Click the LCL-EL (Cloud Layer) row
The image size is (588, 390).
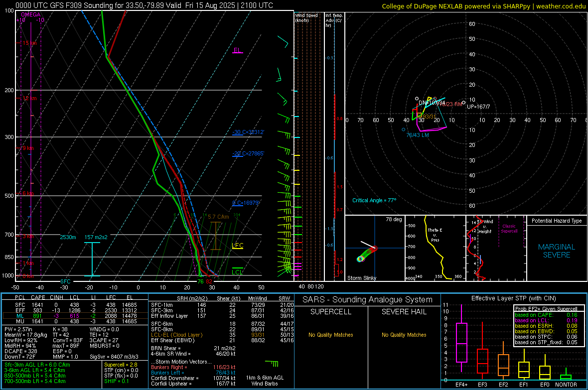(222, 335)
